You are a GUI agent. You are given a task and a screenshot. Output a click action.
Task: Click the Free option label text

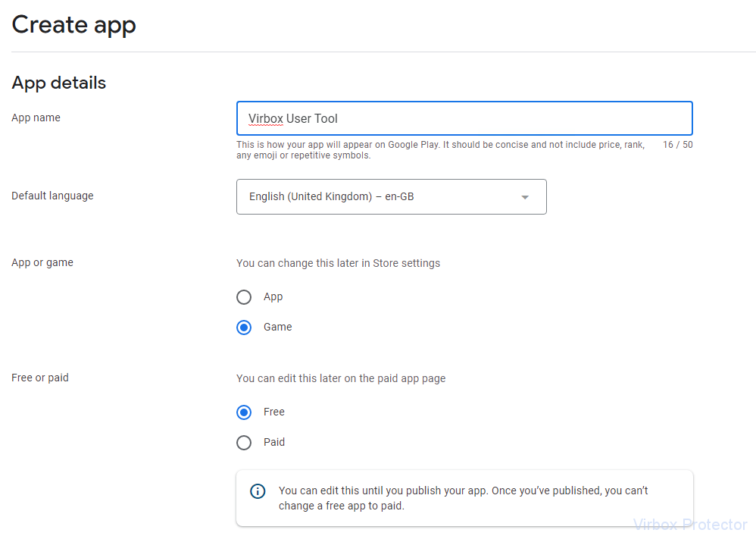tap(274, 412)
